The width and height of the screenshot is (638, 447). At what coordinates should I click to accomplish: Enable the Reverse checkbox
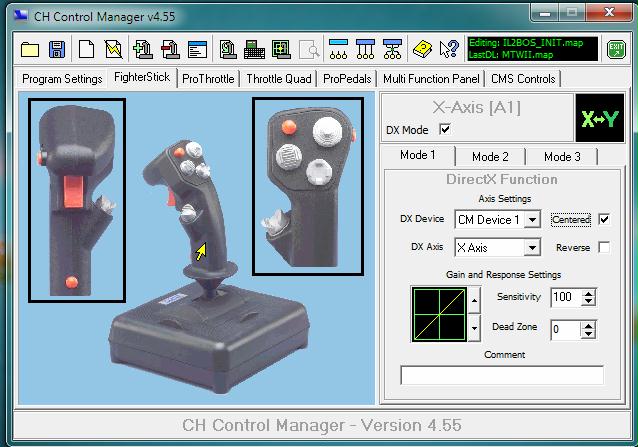tap(604, 247)
